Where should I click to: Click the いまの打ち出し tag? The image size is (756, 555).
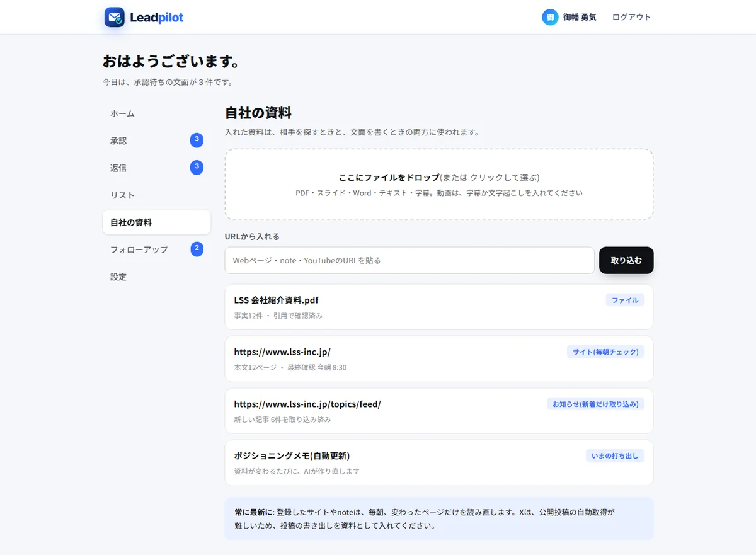click(615, 455)
